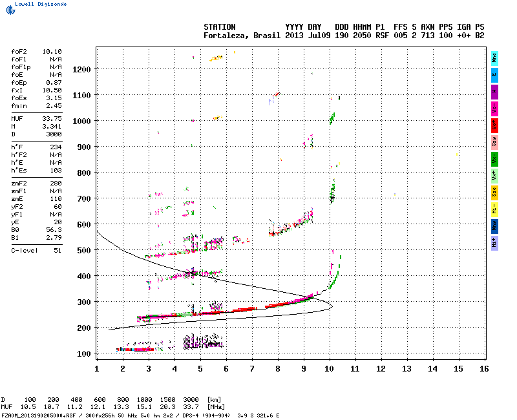Click the orange SSE legend swatch
The image size is (517, 420).
(x=494, y=193)
